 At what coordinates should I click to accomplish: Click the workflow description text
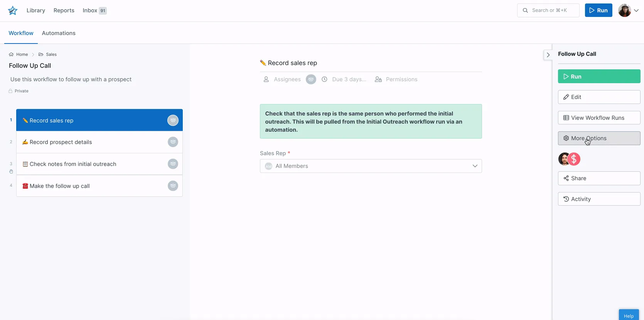[71, 79]
